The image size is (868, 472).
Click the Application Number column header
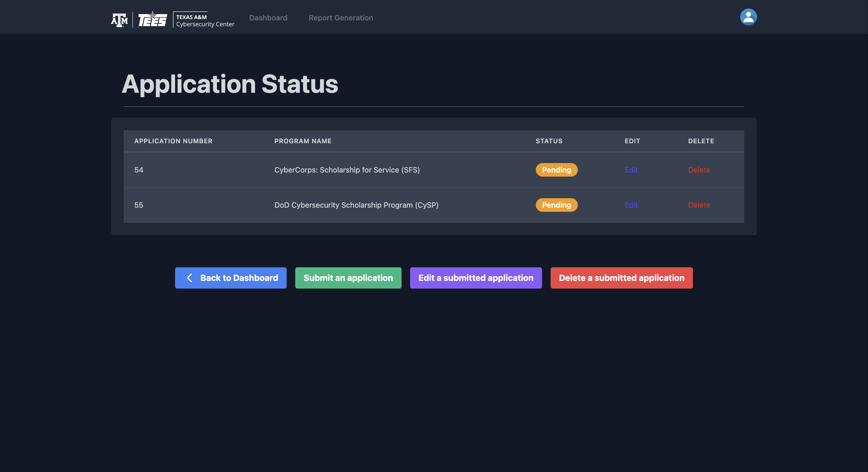click(173, 141)
